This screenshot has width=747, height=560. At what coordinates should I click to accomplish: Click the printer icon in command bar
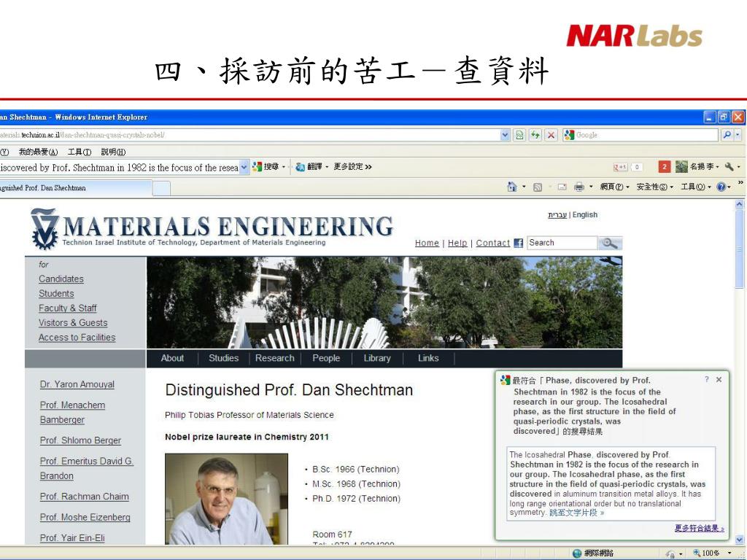click(578, 187)
